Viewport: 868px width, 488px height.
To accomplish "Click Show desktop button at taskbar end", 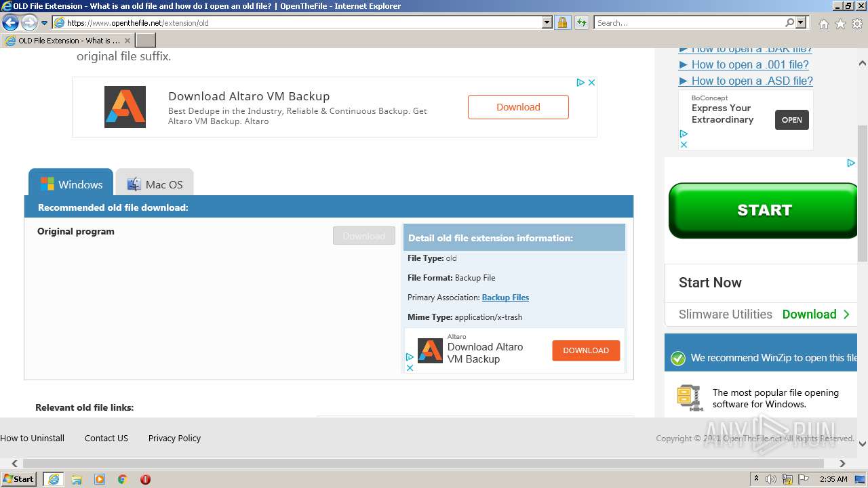I will (861, 479).
